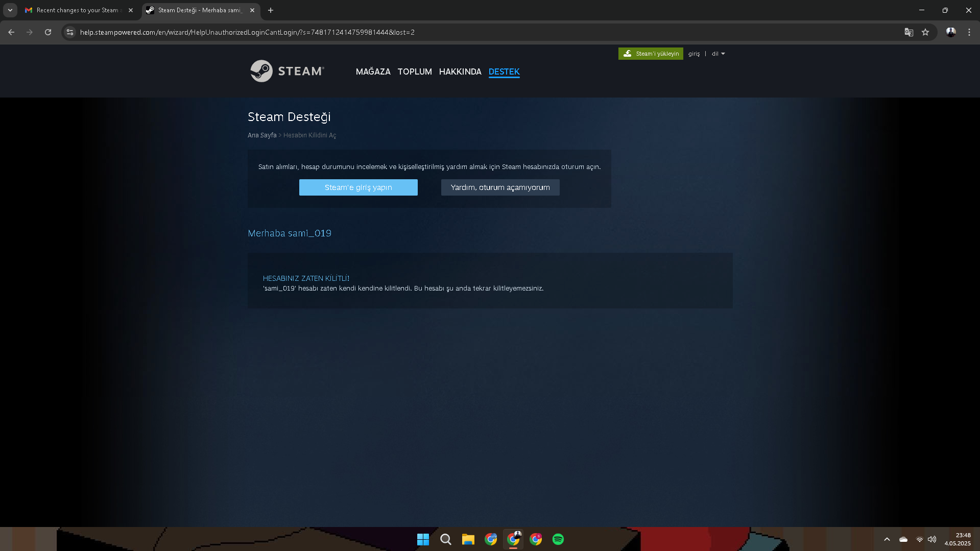Screen dimensions: 980x551
Task: Click the 'Merhaba sami_019' greeting text
Action: (x=290, y=233)
